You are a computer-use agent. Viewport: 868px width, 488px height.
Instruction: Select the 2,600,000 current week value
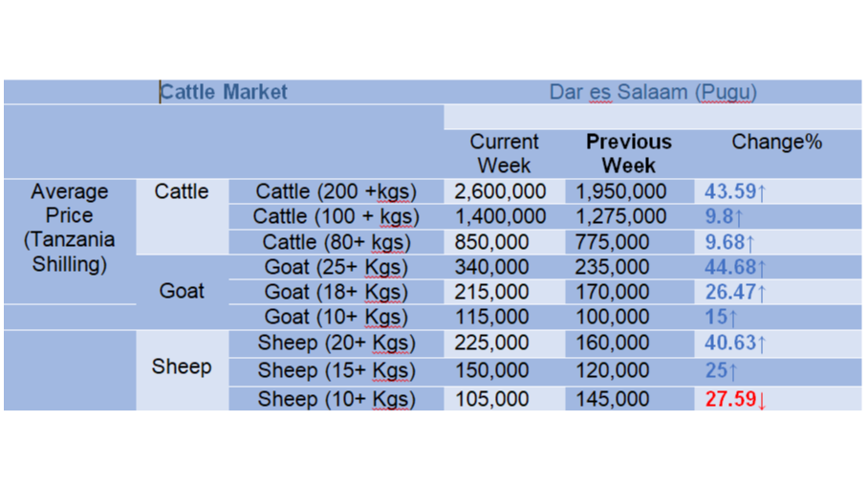pos(500,191)
